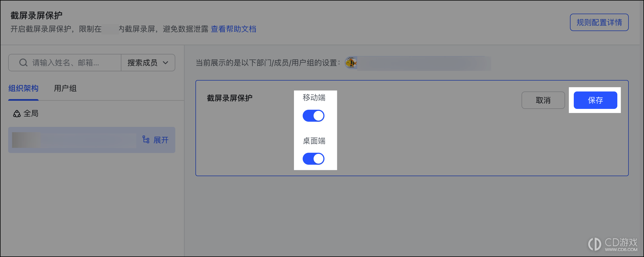This screenshot has width=644, height=257.
Task: Click the 桌面端 label
Action: click(314, 141)
